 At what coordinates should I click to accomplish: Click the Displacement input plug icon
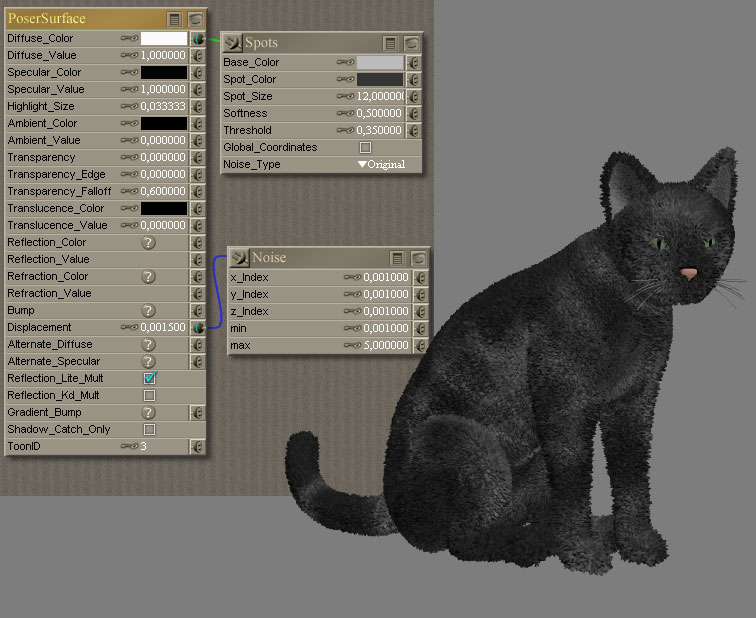coord(198,327)
